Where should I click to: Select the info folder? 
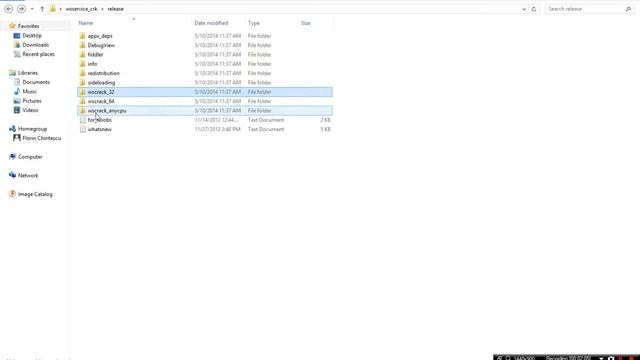[x=205, y=64]
